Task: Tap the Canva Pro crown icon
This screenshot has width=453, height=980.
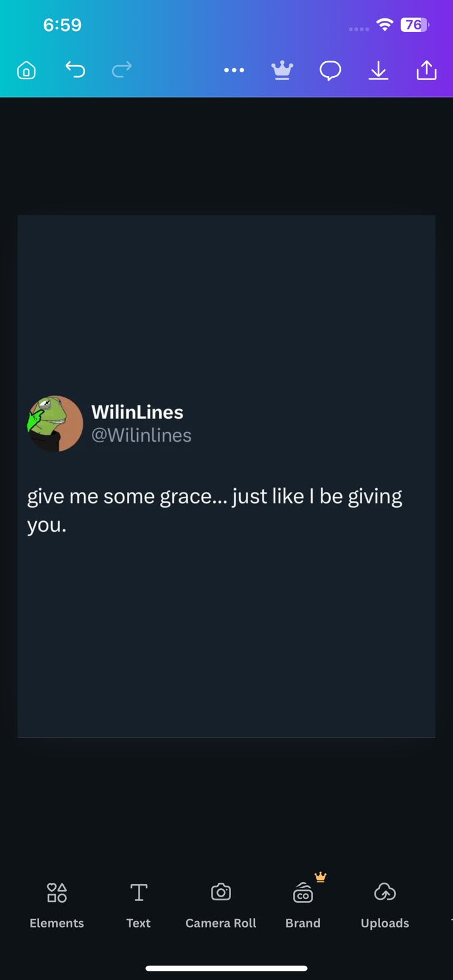Action: (282, 71)
